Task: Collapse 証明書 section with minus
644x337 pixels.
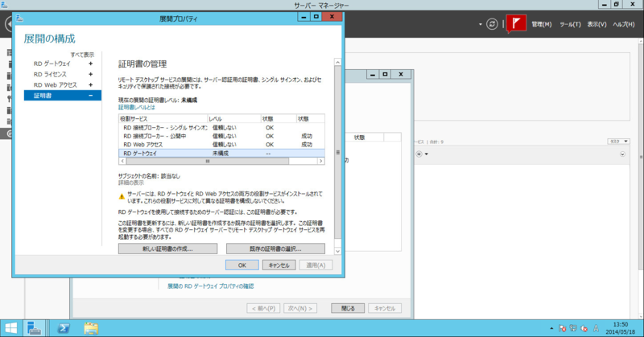Action: pos(90,96)
